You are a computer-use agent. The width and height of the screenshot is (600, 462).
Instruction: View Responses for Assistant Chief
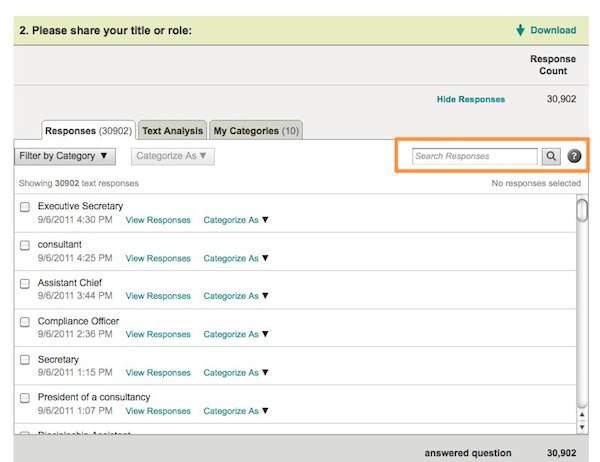pyautogui.click(x=158, y=296)
